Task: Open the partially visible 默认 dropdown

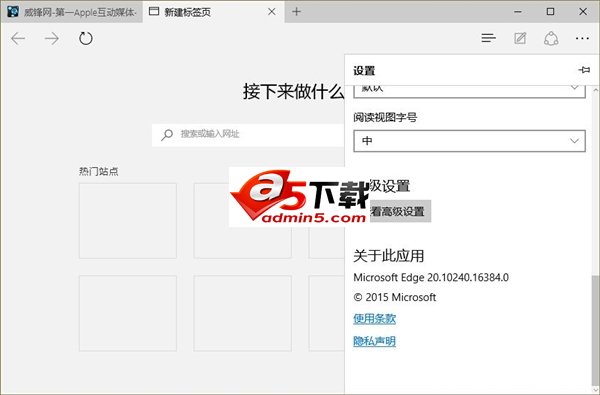Action: [469, 91]
